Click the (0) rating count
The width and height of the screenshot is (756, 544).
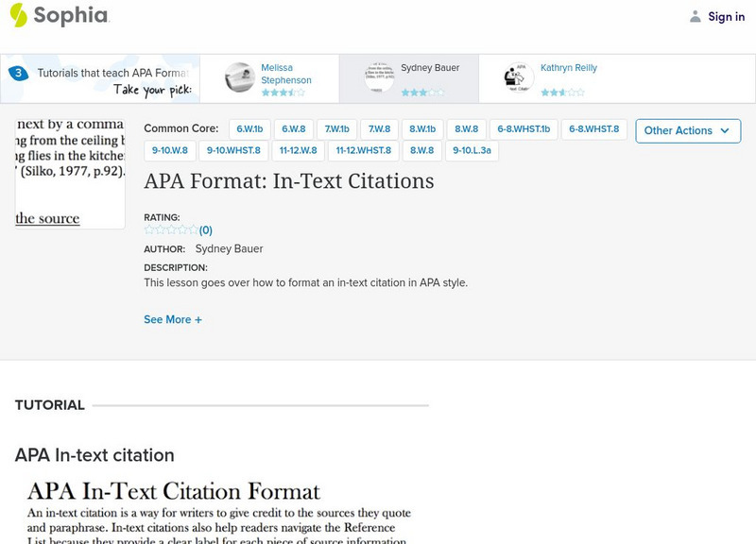coord(206,230)
